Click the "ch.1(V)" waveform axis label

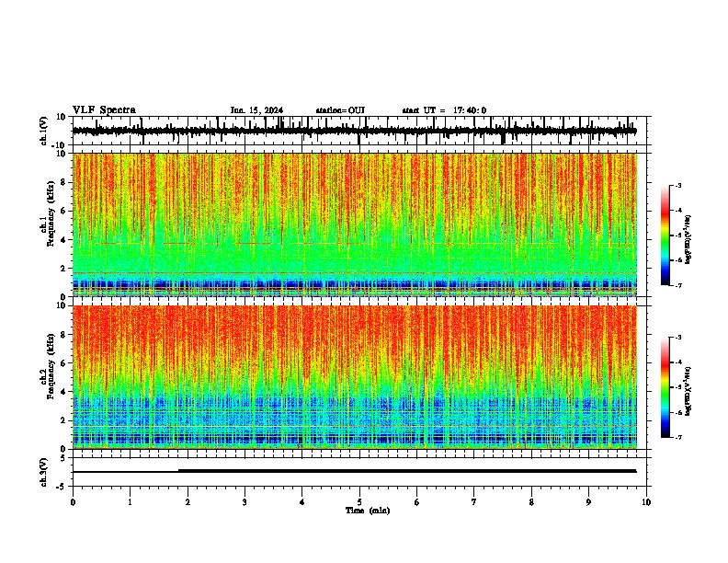click(x=44, y=131)
